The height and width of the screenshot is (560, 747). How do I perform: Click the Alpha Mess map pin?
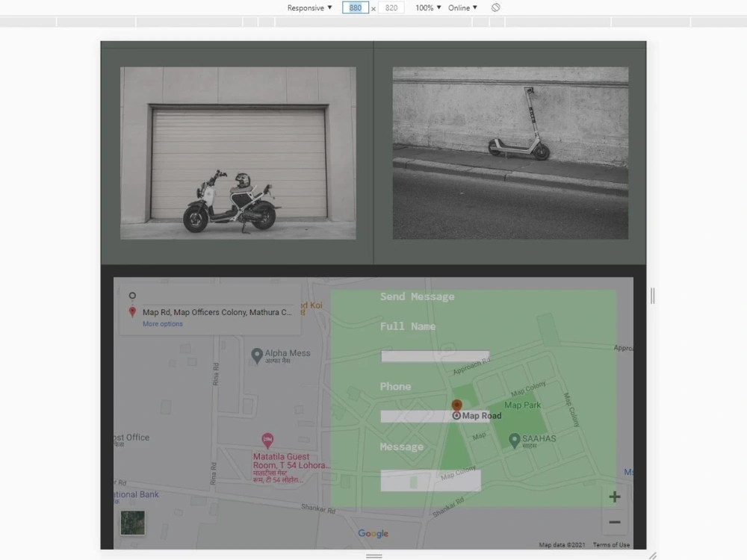click(x=257, y=355)
